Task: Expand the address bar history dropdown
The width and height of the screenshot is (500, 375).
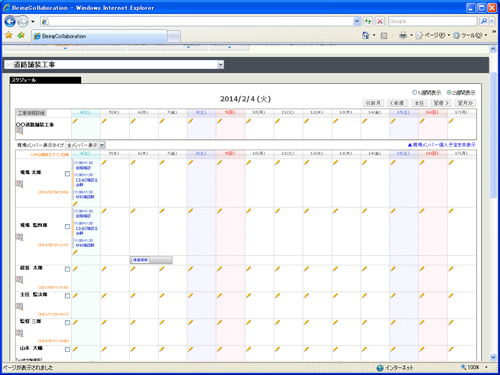Action: (x=357, y=21)
